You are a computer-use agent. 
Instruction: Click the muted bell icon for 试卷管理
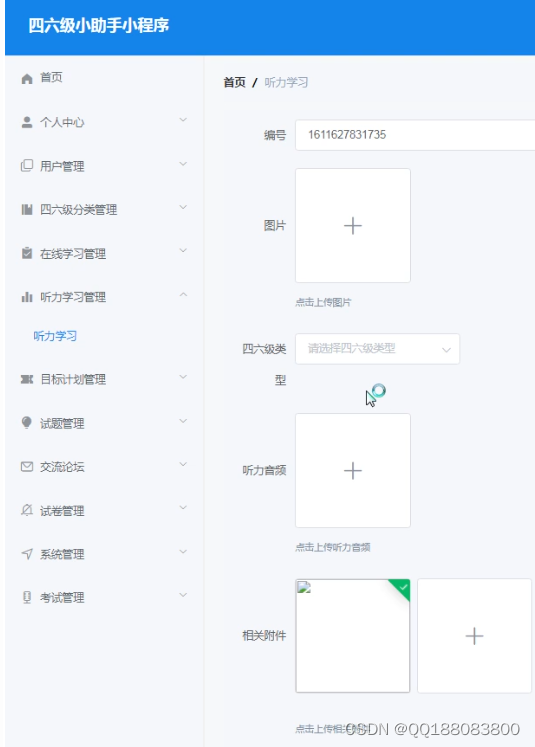coord(27,510)
